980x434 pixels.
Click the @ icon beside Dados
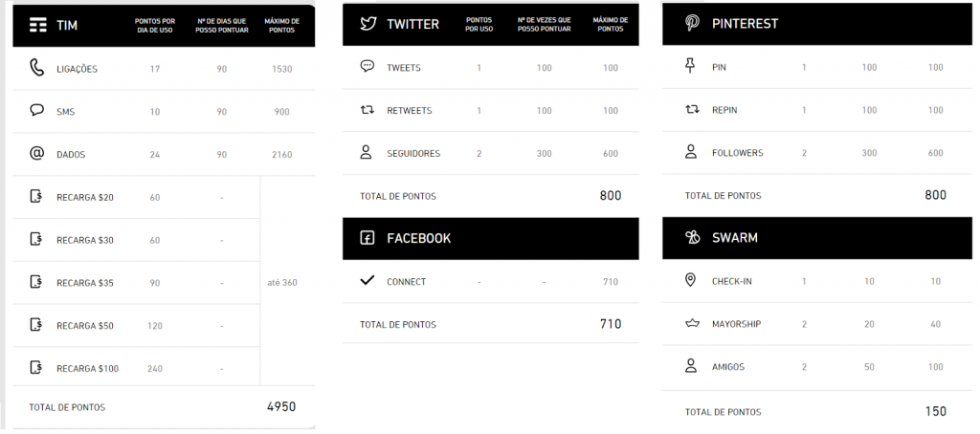click(37, 153)
